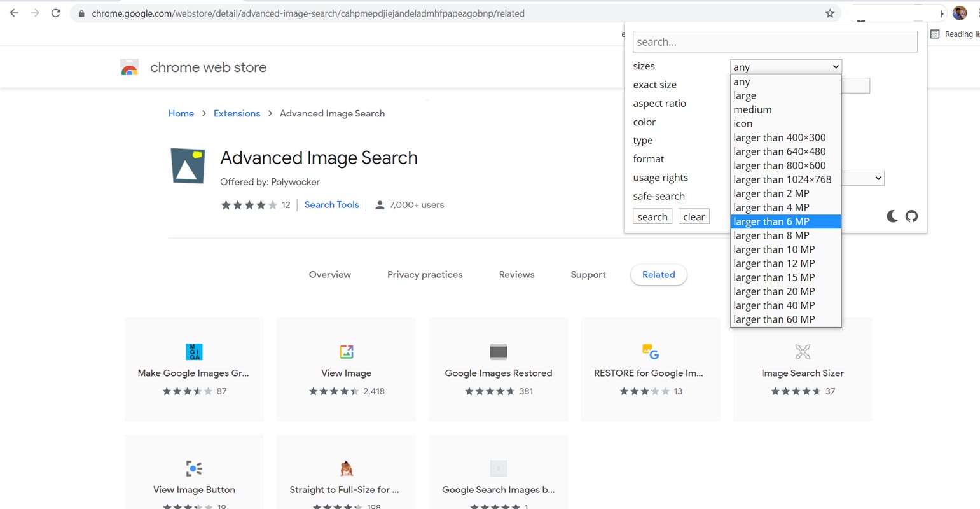Reload the current page
This screenshot has height=509, width=980.
click(x=56, y=13)
